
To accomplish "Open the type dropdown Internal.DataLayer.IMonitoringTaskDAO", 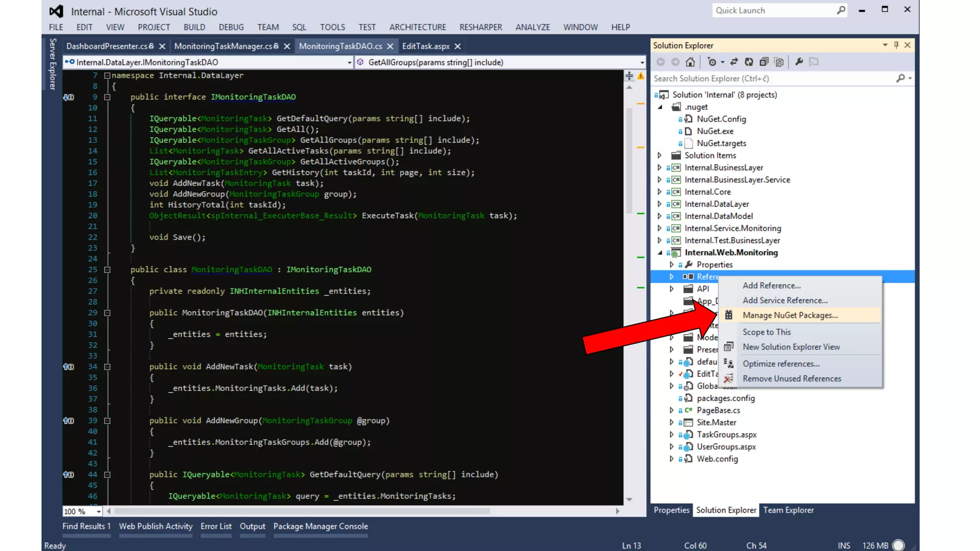I will [x=349, y=62].
